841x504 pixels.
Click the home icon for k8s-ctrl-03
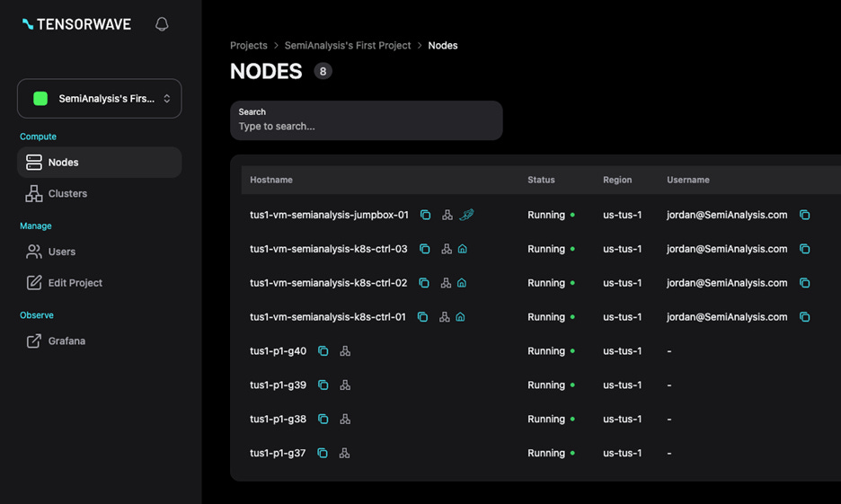coord(463,249)
